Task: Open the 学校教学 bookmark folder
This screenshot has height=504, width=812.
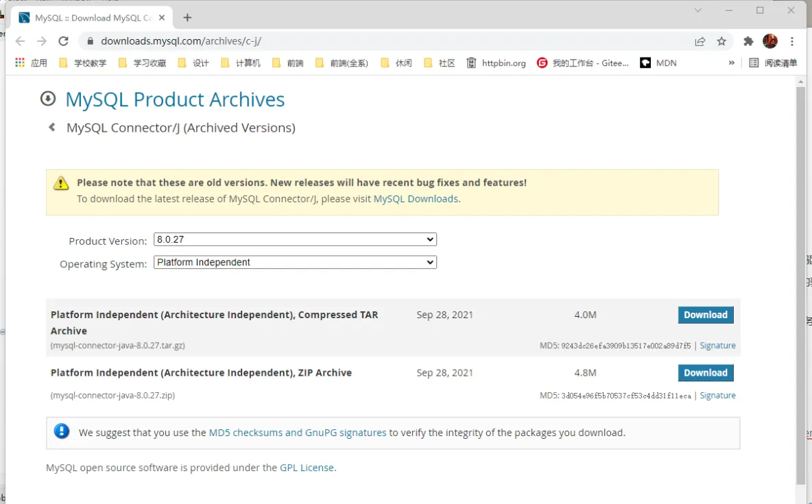Action: tap(83, 63)
